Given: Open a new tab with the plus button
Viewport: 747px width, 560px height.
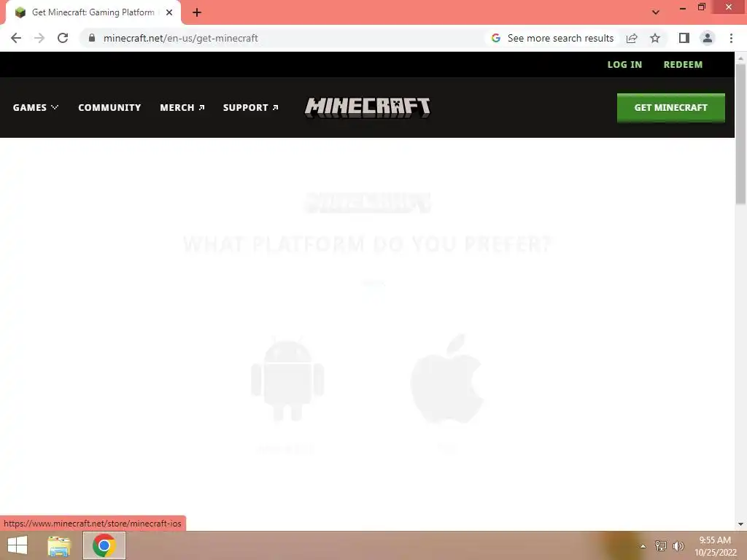Looking at the screenshot, I should coord(197,12).
